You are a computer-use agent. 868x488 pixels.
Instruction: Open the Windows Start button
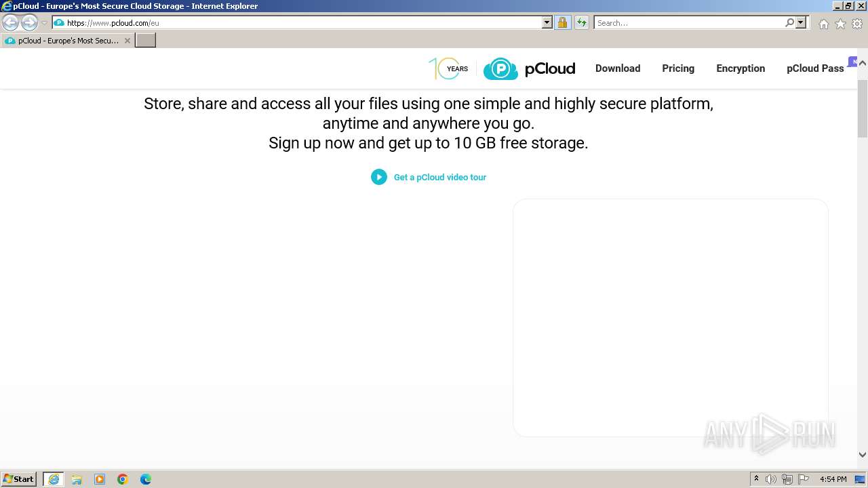(x=19, y=479)
